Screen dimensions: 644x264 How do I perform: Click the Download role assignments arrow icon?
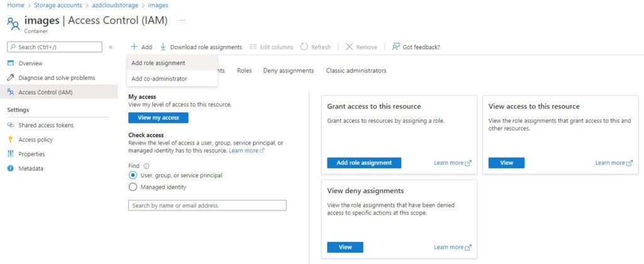163,47
